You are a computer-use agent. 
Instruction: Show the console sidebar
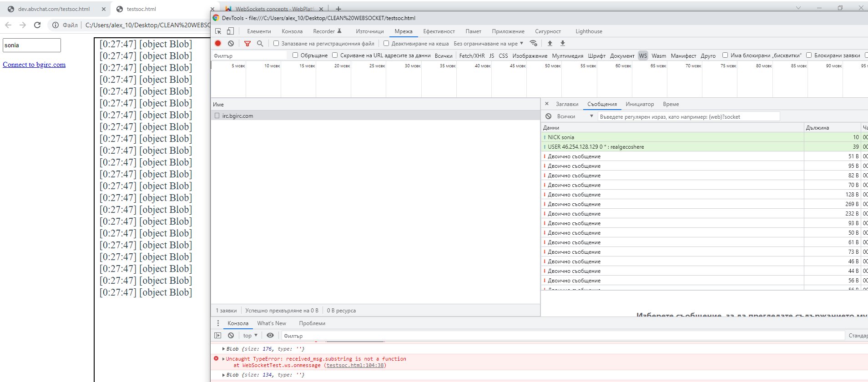218,336
